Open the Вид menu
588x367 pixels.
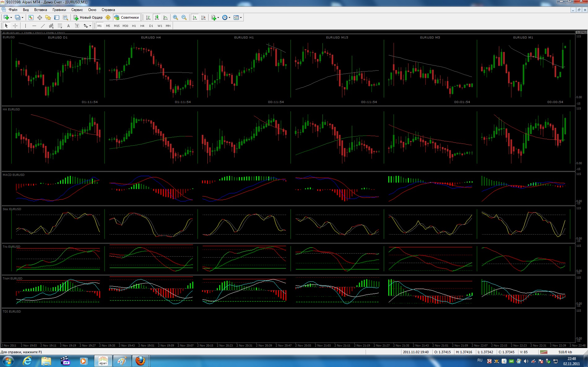(26, 10)
